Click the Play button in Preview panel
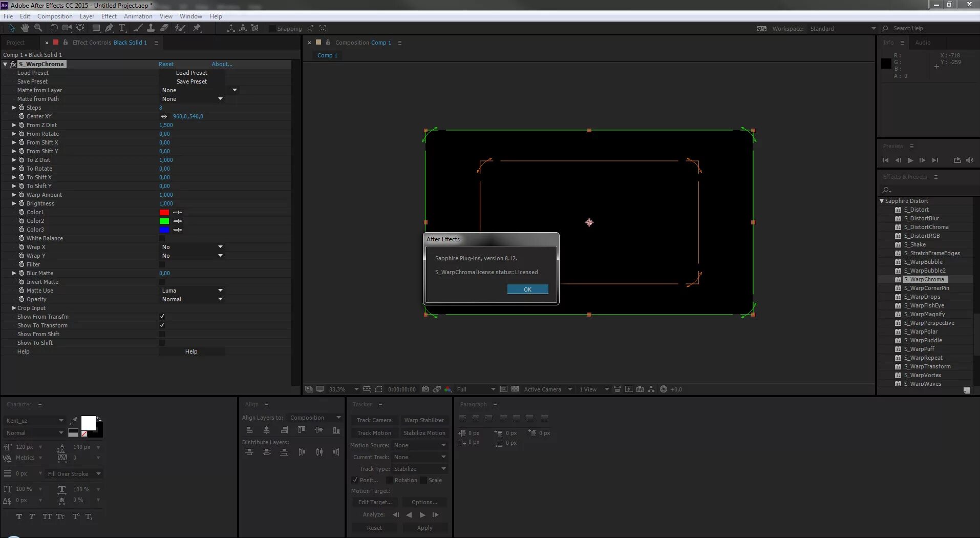This screenshot has height=538, width=980. pyautogui.click(x=910, y=160)
